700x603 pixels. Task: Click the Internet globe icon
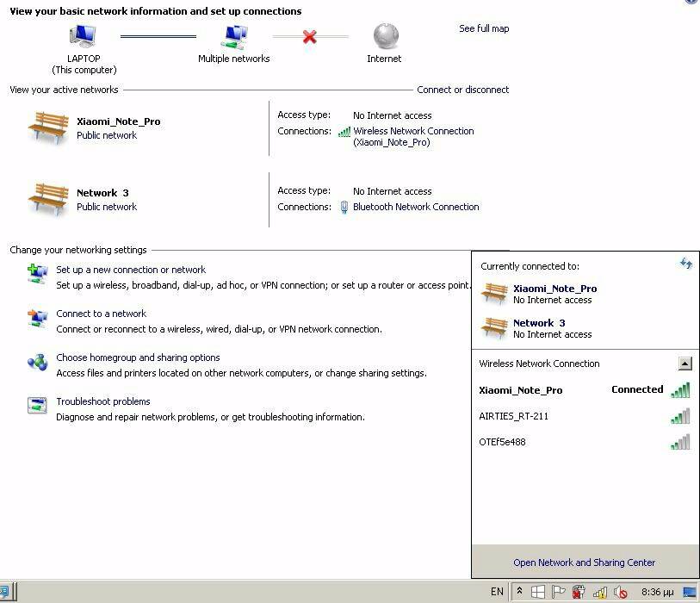pos(385,37)
